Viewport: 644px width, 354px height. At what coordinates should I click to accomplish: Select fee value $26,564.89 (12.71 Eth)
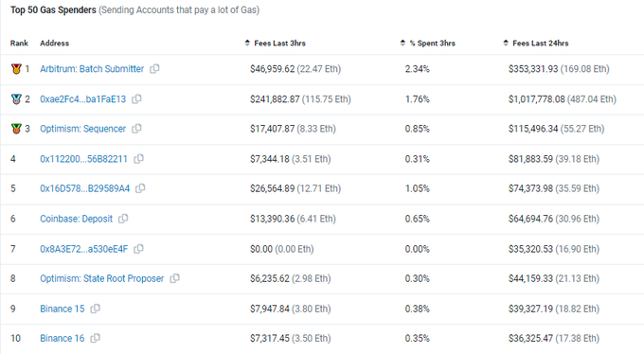(x=295, y=188)
